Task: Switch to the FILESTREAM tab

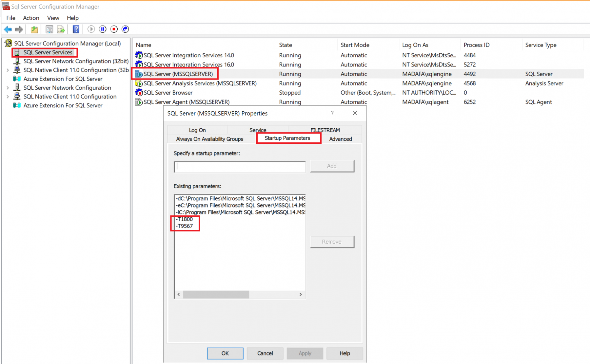Action: coord(325,130)
